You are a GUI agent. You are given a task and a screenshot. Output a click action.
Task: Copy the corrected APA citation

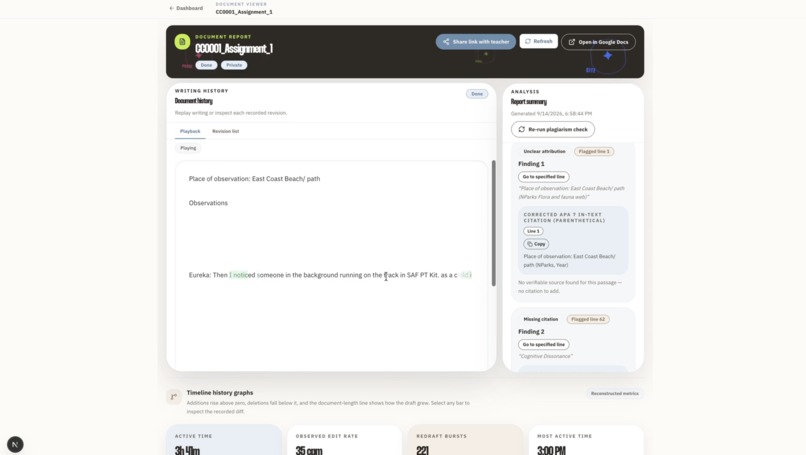pyautogui.click(x=536, y=244)
